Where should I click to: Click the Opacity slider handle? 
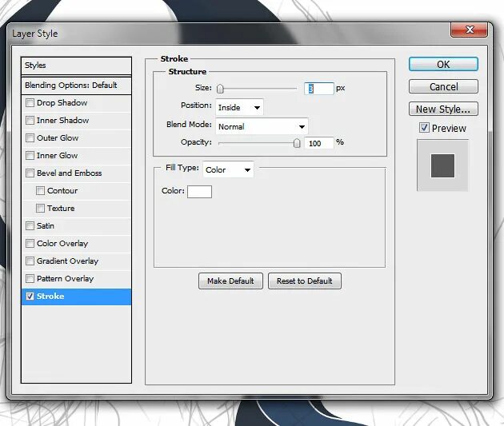coord(297,143)
